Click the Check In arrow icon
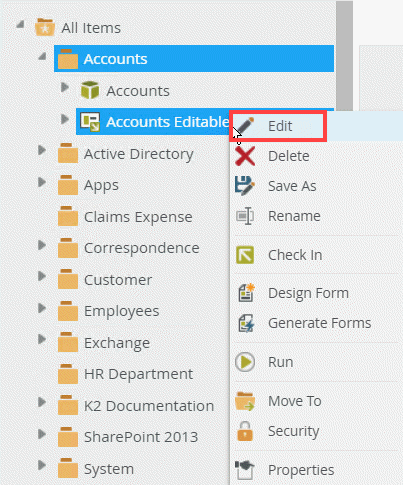This screenshot has height=485, width=403. click(245, 255)
